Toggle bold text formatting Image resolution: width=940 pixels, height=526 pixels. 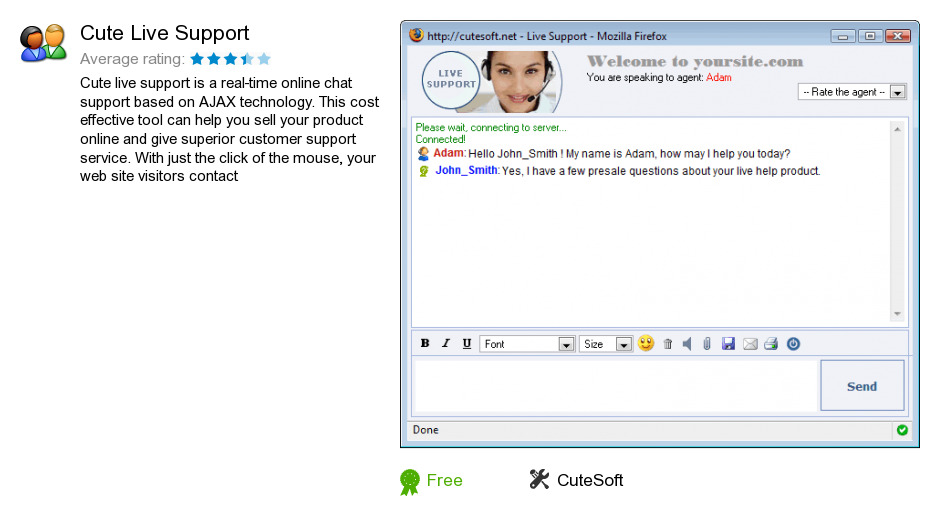point(425,344)
